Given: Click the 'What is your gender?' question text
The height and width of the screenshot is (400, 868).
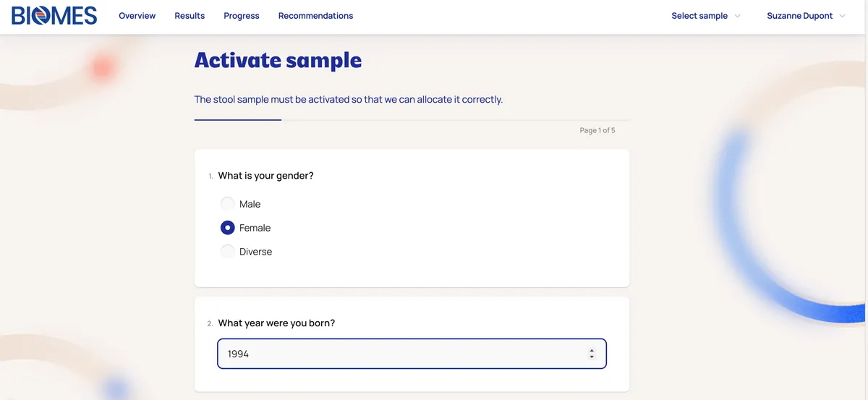Looking at the screenshot, I should [x=265, y=176].
